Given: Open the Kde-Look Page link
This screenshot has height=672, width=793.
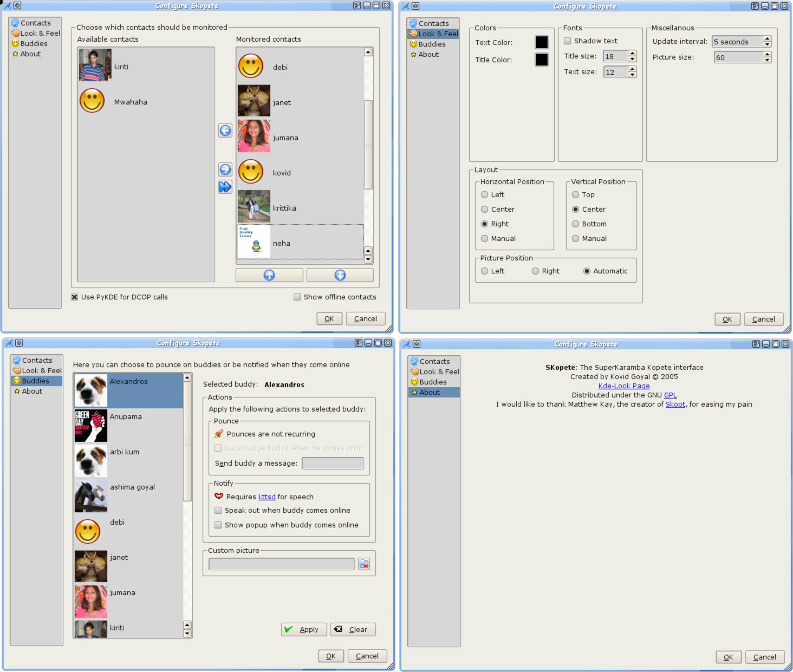Looking at the screenshot, I should [624, 386].
